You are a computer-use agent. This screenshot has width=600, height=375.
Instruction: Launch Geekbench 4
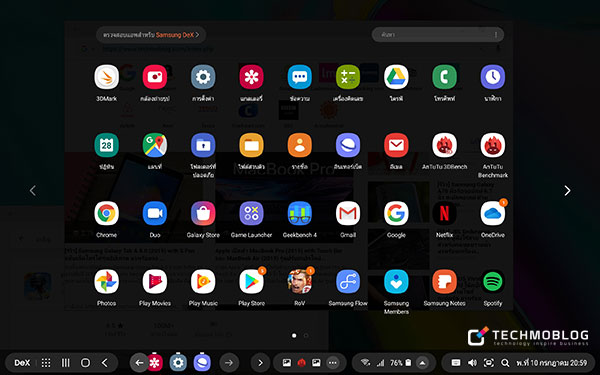[300, 213]
